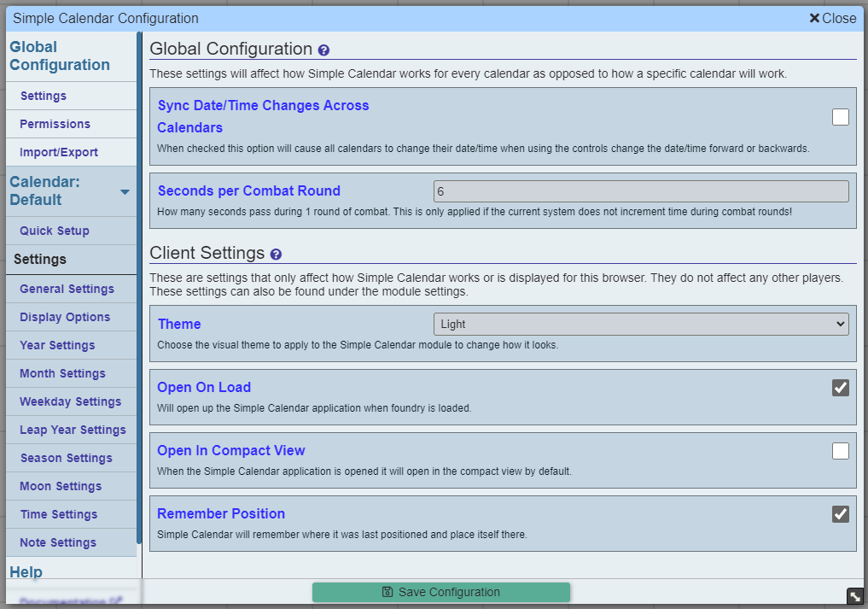Click help icon beside Global Configuration heading

tap(323, 50)
